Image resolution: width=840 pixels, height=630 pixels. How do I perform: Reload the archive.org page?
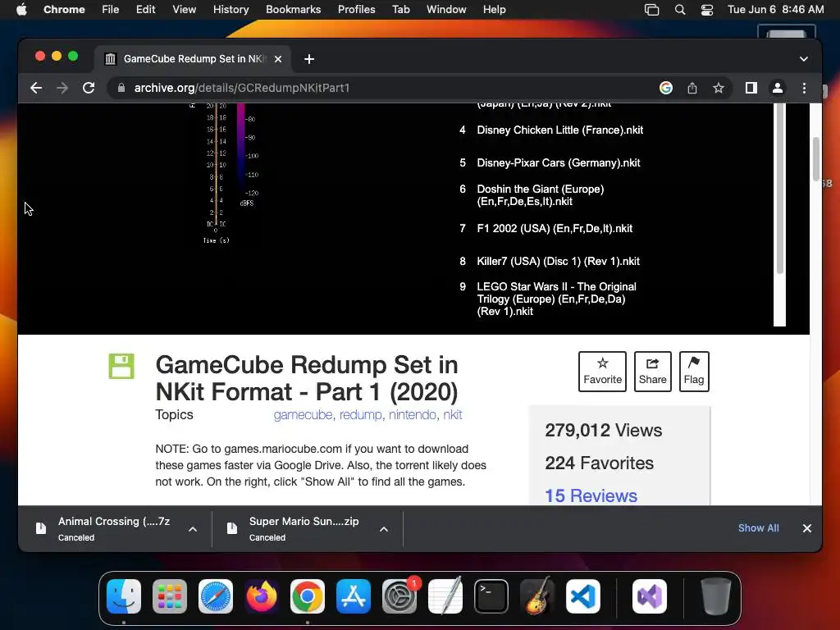[89, 88]
